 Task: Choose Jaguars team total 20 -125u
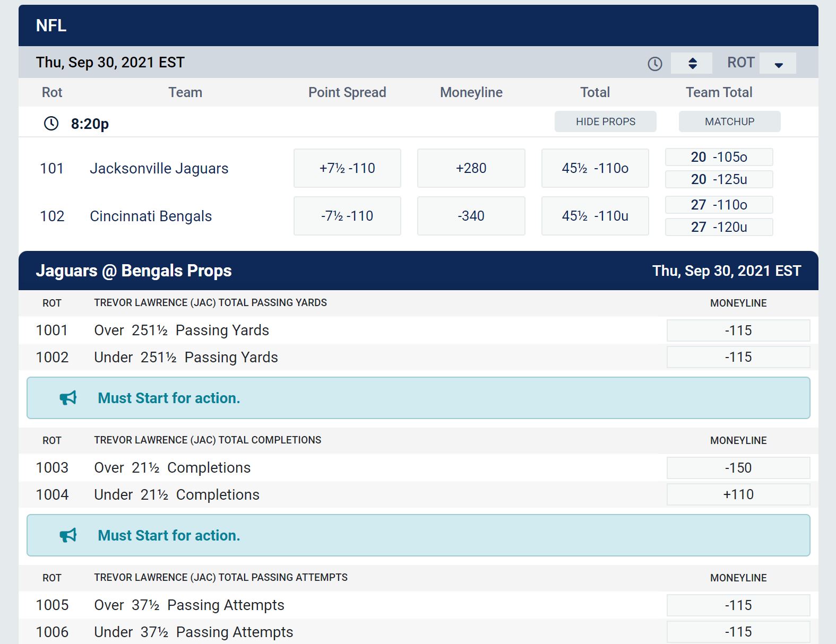coord(719,179)
